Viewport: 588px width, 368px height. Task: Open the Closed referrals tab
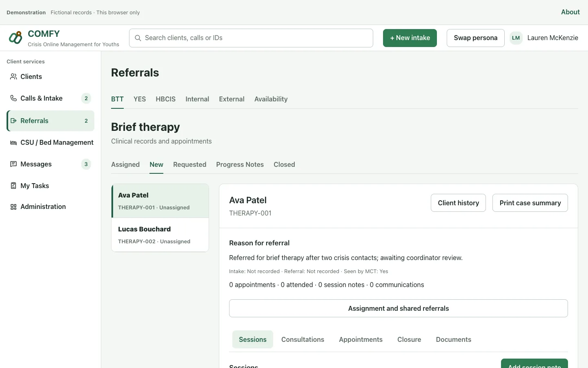pyautogui.click(x=284, y=164)
